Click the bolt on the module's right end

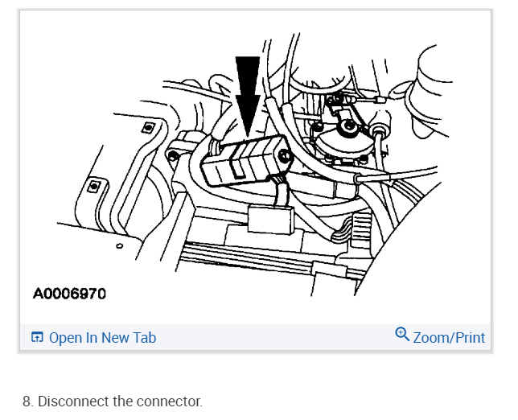click(284, 155)
